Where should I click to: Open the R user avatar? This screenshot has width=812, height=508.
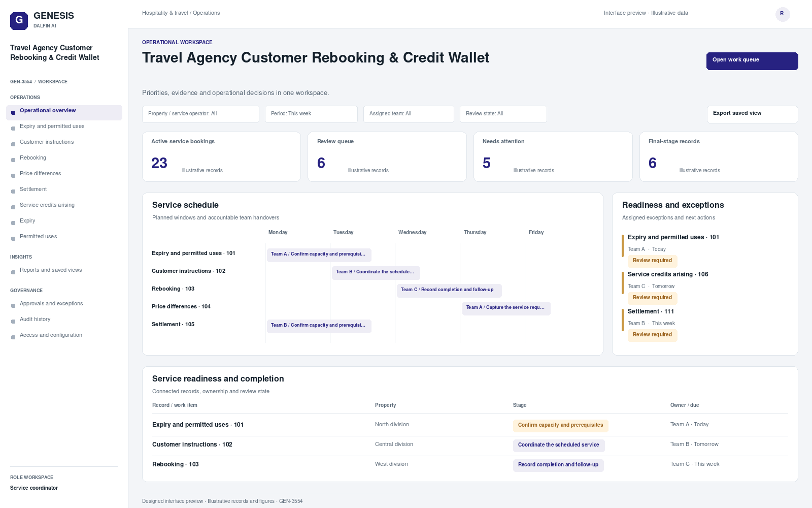coord(782,14)
